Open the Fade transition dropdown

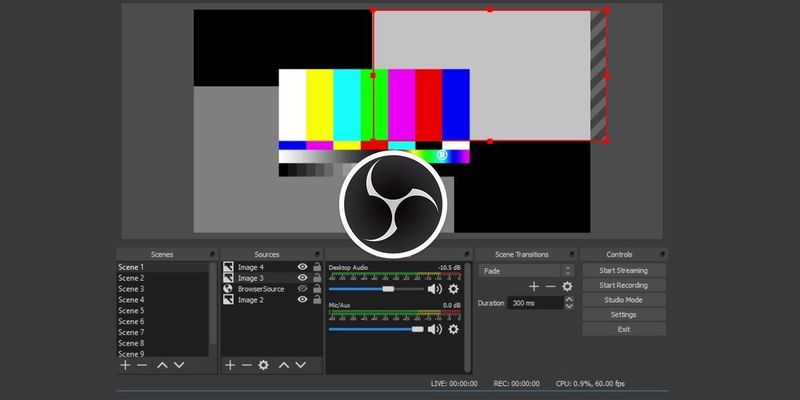point(526,271)
